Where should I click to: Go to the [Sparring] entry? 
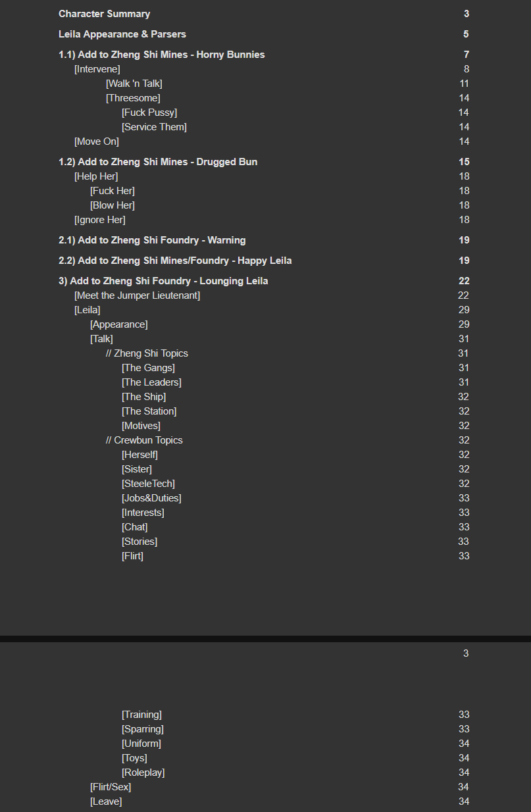coord(142,729)
